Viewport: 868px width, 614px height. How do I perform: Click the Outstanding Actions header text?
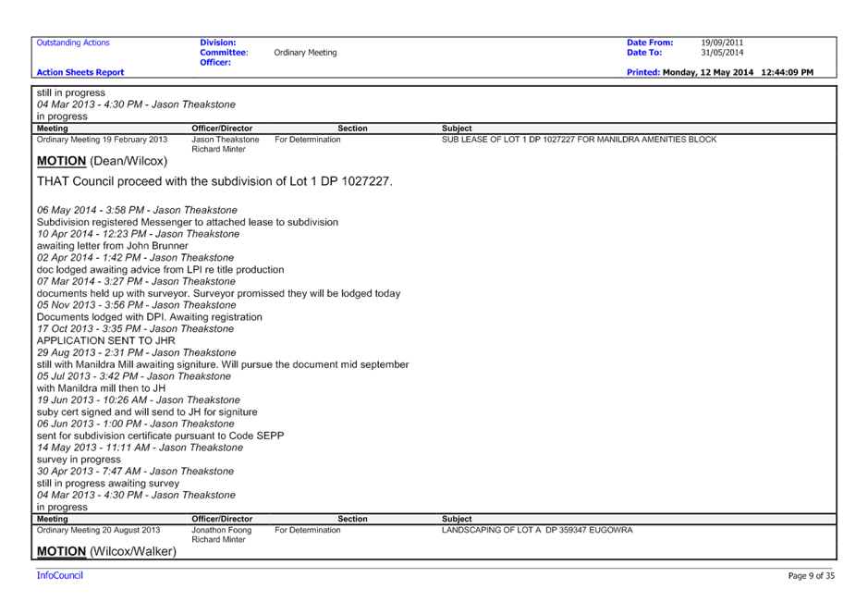tap(73, 43)
